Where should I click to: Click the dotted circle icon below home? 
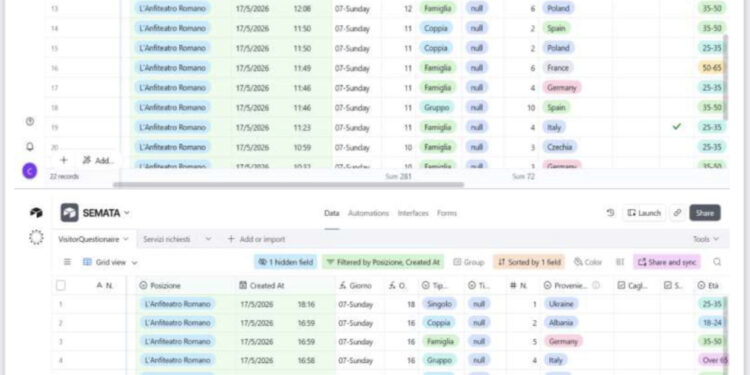[x=36, y=237]
